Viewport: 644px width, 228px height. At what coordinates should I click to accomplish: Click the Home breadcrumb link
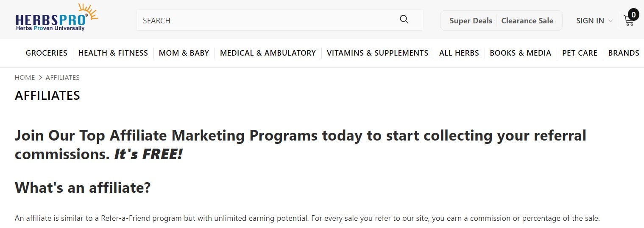(x=25, y=77)
